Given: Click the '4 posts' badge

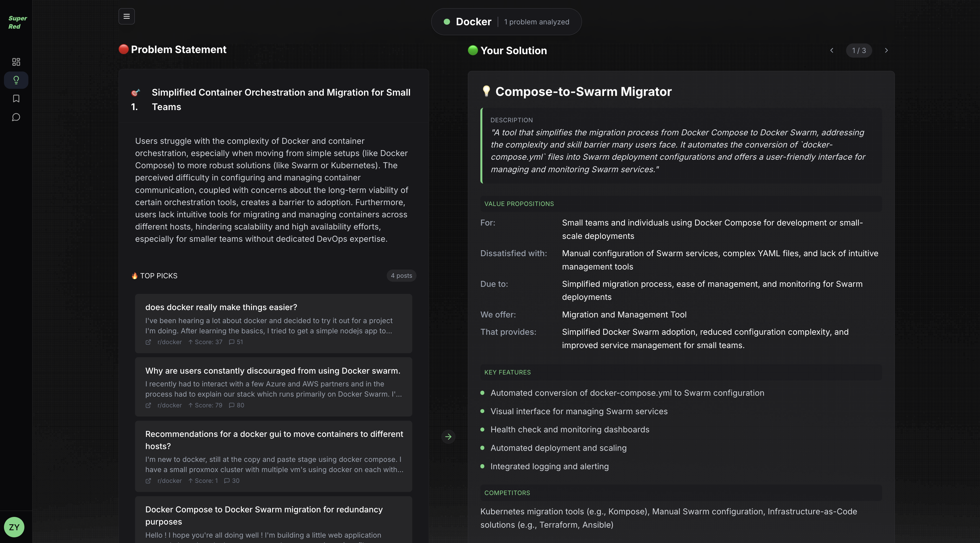Looking at the screenshot, I should [x=401, y=275].
